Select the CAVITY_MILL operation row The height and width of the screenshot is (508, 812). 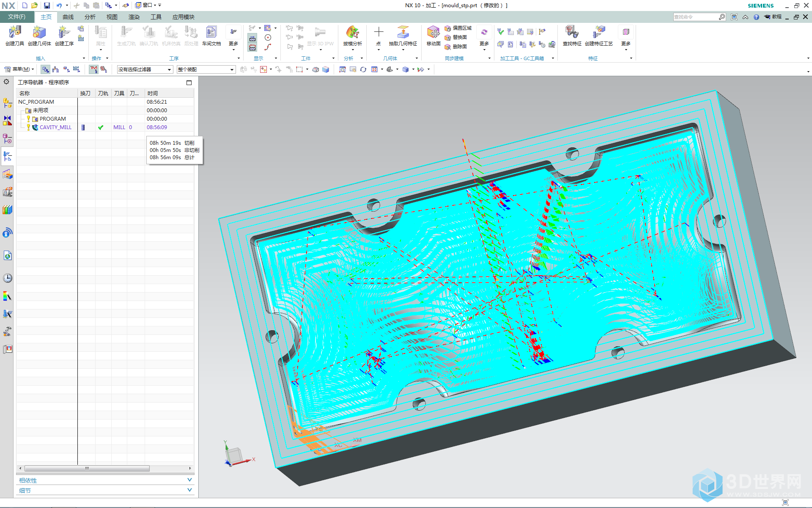pos(105,127)
